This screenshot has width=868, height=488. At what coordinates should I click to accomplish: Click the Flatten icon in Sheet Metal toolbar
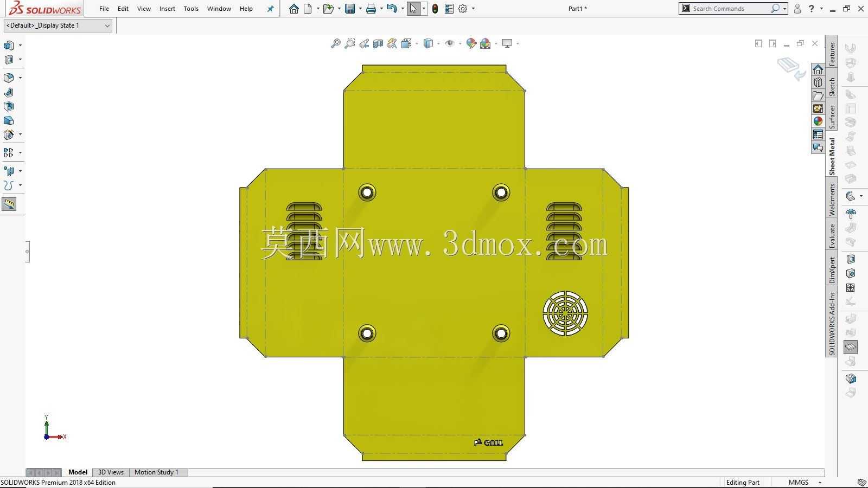click(x=851, y=346)
